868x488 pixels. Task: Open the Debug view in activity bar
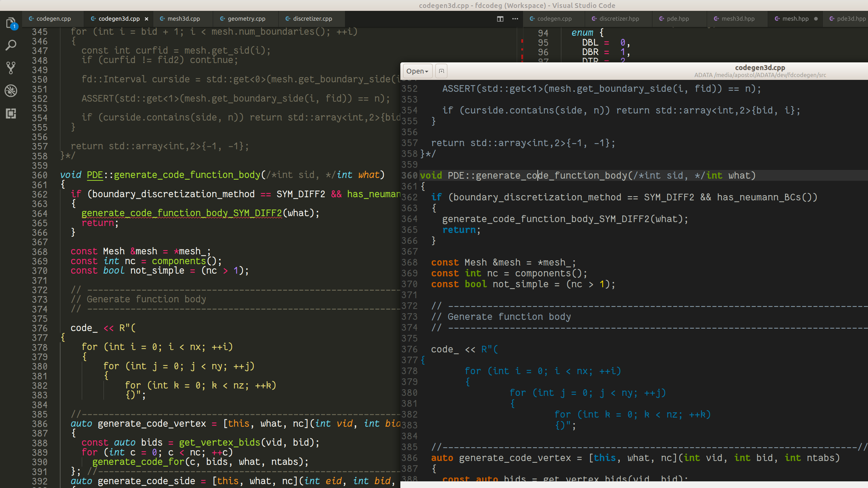(11, 91)
